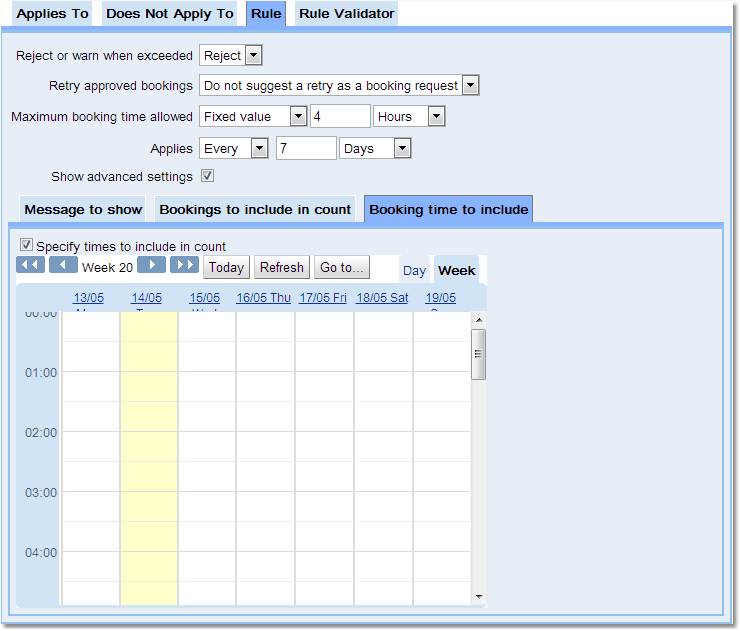The height and width of the screenshot is (631, 740).
Task: Switch to the Message to show tab
Action: tap(83, 210)
